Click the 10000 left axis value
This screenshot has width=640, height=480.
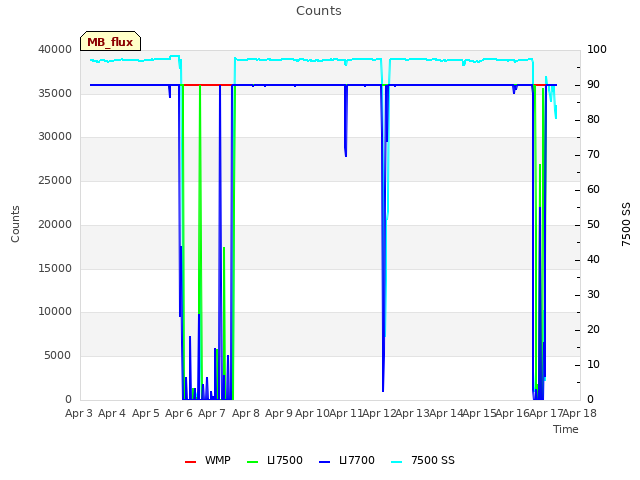(55, 312)
